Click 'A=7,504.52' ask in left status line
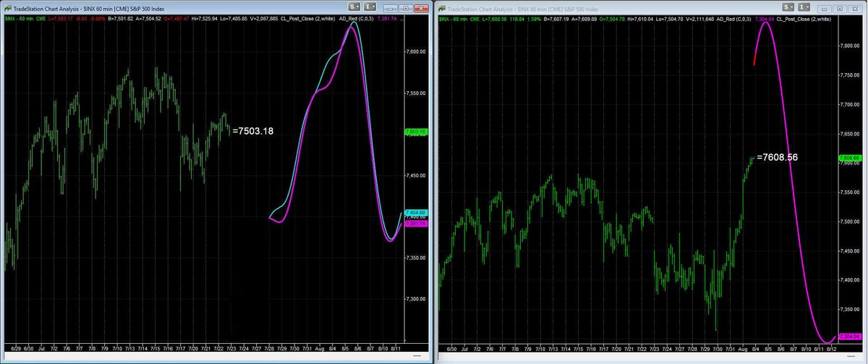The height and width of the screenshot is (364, 868). click(149, 18)
